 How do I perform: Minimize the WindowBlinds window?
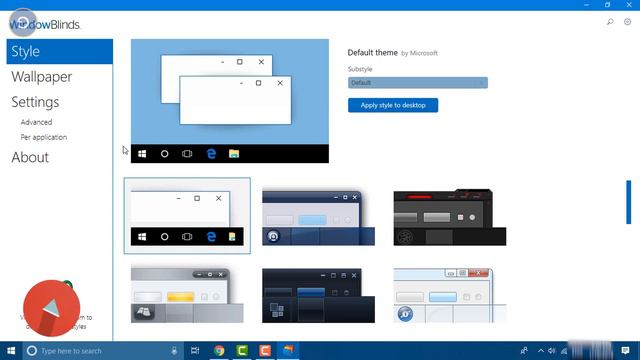coord(587,5)
